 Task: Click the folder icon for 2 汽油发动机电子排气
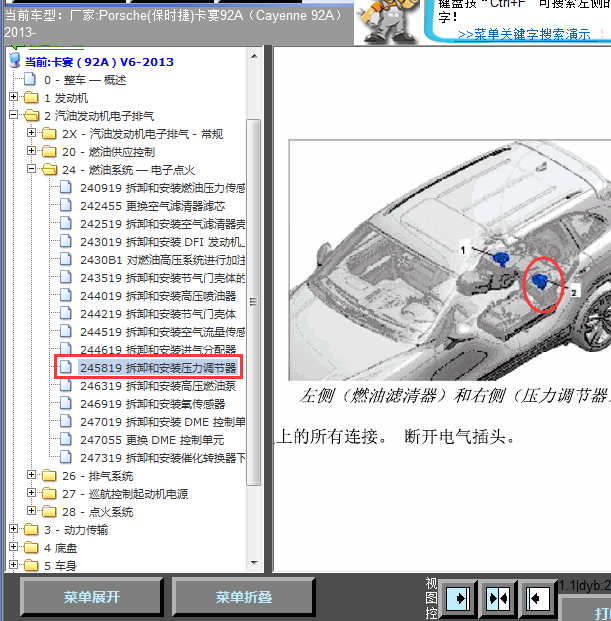click(x=31, y=116)
